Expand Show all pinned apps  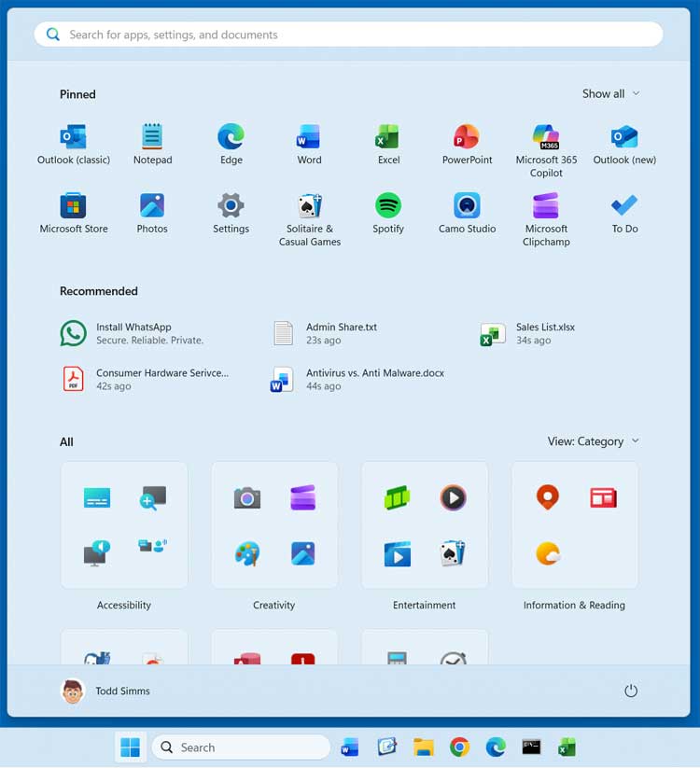[x=610, y=93]
